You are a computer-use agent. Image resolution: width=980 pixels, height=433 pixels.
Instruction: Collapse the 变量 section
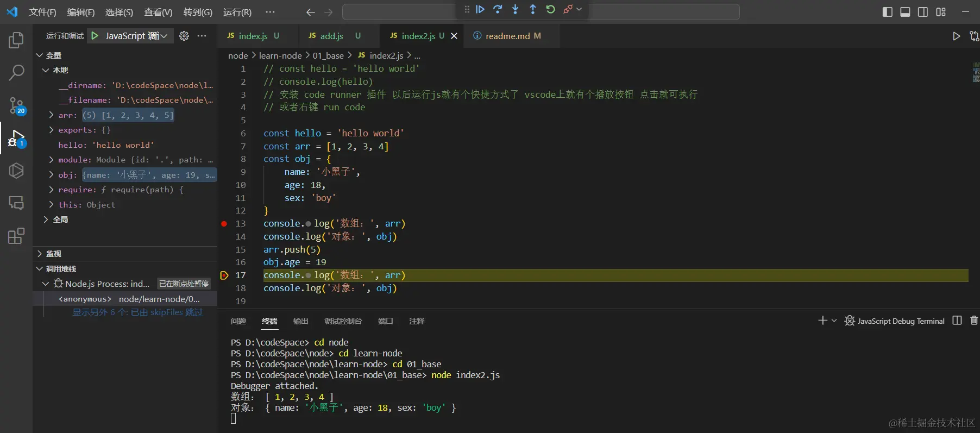coord(39,55)
